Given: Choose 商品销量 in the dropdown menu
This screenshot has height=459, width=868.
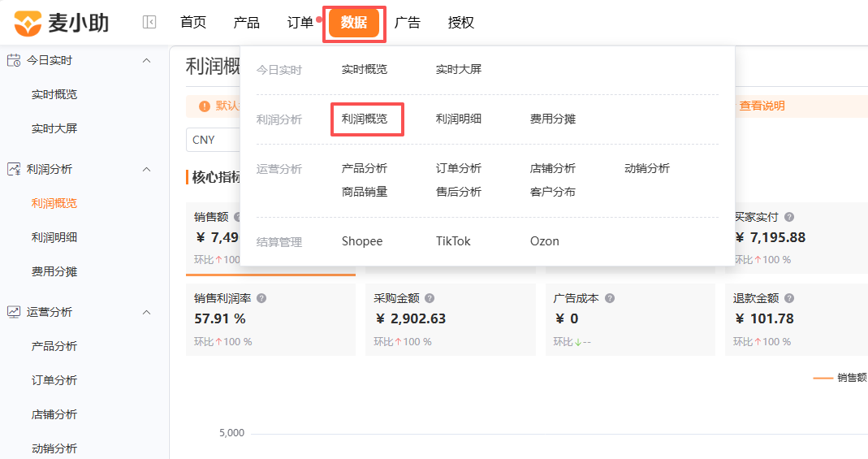Looking at the screenshot, I should (x=365, y=192).
